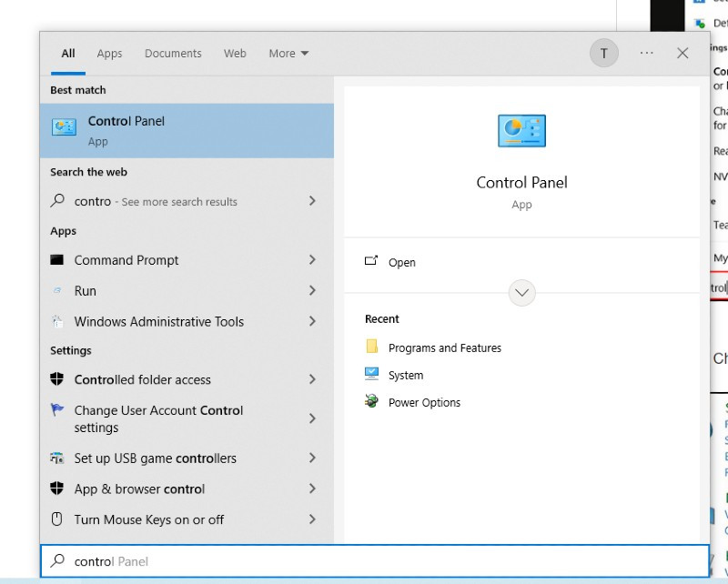728x584 pixels.
Task: Expand the Controlled folder access arrow
Action: 312,379
